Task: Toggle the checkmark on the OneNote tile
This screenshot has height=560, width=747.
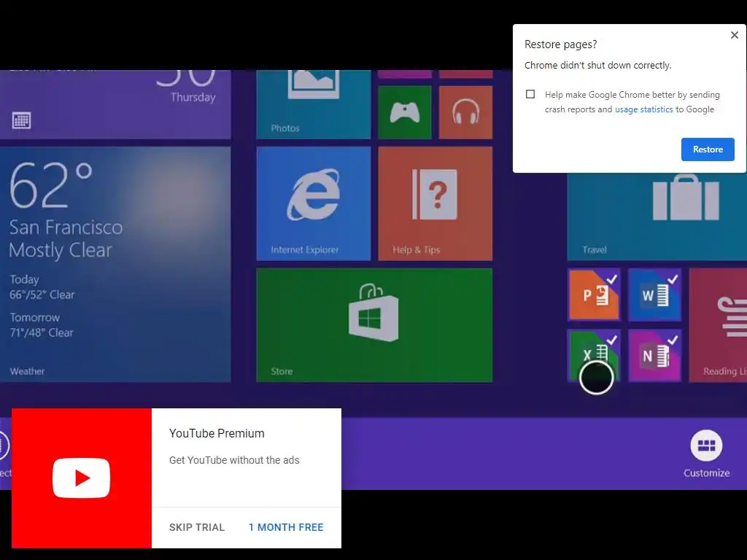Action: (x=672, y=340)
